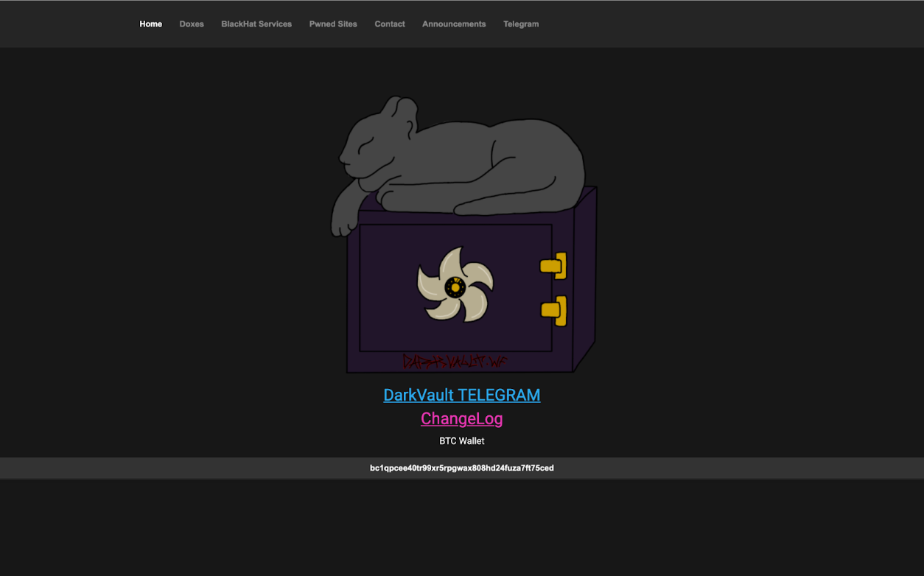Go to the Contact page

pos(389,24)
